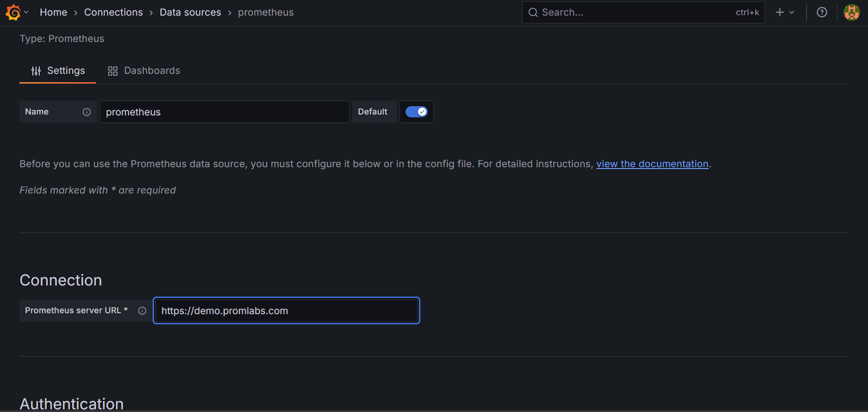
Task: Click the prometheus breadcrumb text
Action: tap(266, 12)
